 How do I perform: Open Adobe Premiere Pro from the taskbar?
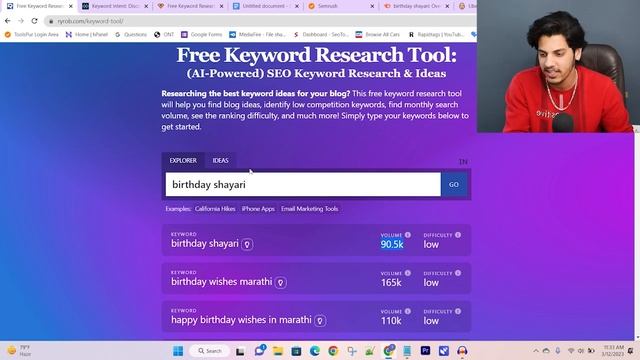pos(425,351)
